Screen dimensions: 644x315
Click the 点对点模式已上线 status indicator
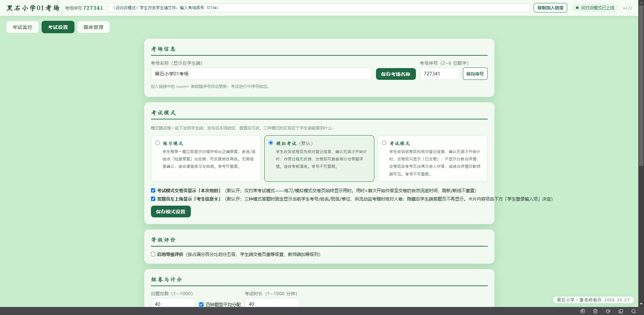pos(595,8)
